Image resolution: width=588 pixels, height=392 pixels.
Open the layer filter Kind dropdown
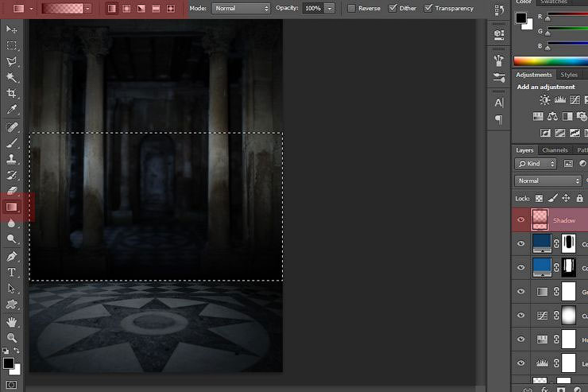[536, 164]
